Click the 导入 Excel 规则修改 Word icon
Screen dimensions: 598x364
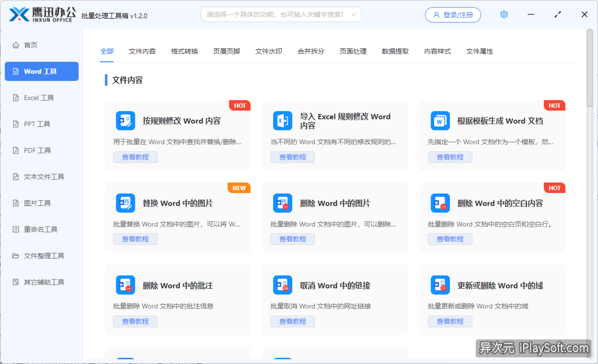[x=283, y=121]
